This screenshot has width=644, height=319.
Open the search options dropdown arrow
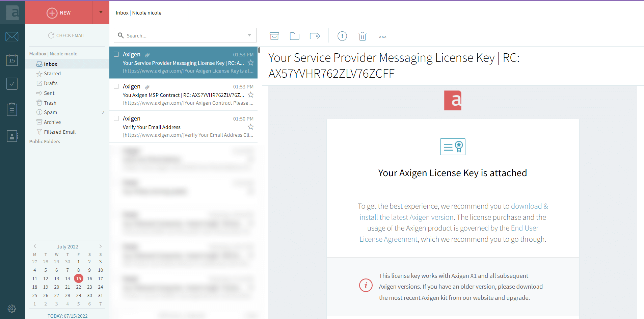coord(249,35)
